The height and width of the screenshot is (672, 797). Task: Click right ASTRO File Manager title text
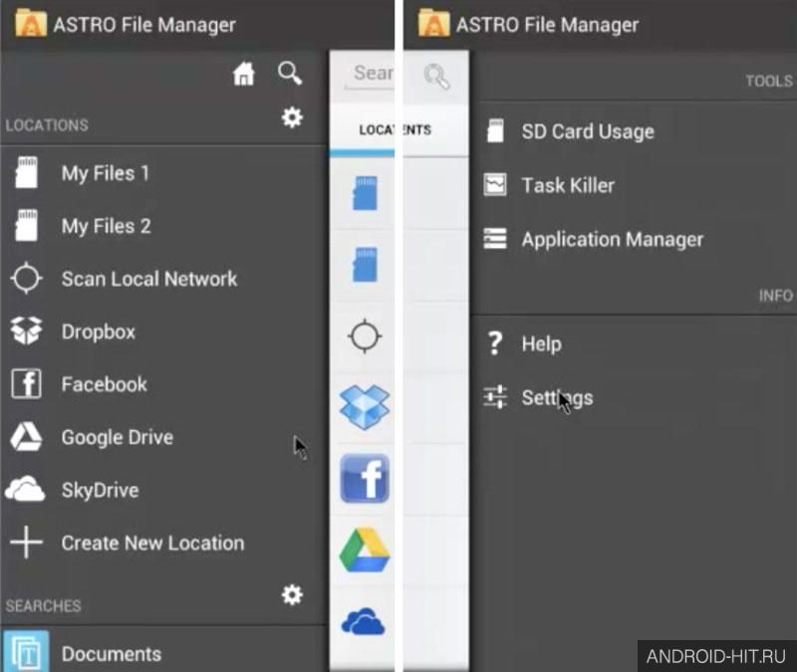tap(547, 24)
